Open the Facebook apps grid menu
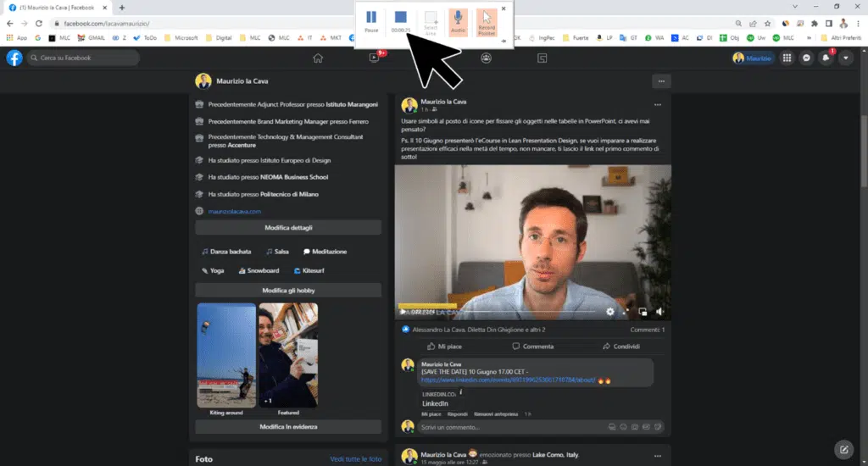868x466 pixels. click(x=787, y=58)
